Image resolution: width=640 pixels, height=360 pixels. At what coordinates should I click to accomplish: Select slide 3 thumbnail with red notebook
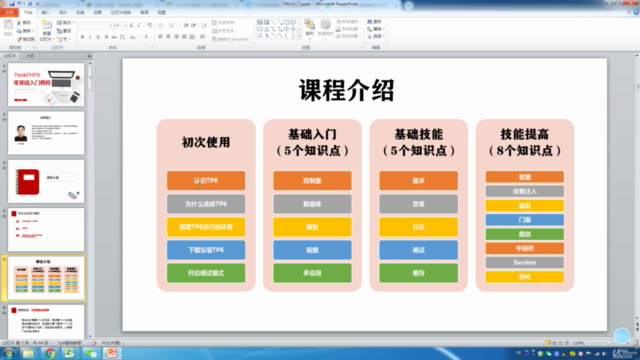click(x=46, y=181)
